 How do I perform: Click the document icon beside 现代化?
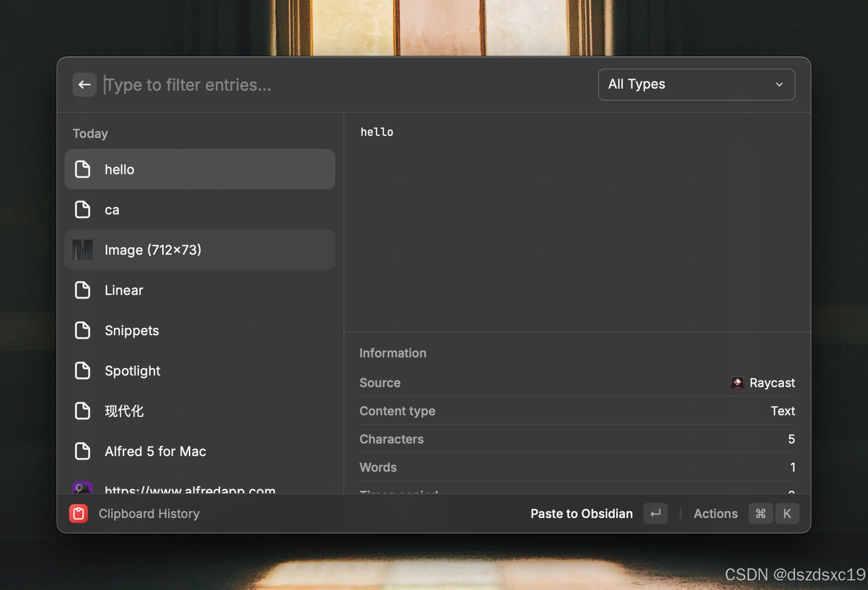pyautogui.click(x=83, y=411)
